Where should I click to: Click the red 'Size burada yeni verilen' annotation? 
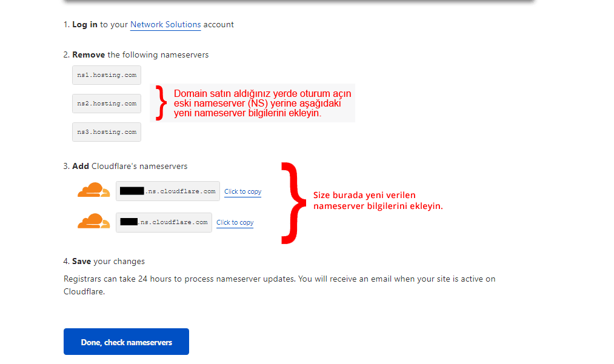click(377, 200)
